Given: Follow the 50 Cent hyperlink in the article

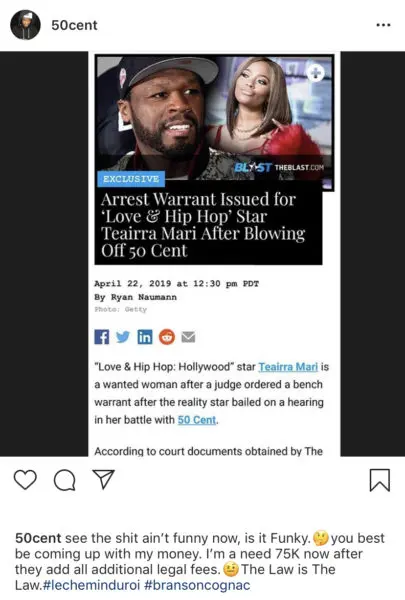Looking at the screenshot, I should click(197, 420).
